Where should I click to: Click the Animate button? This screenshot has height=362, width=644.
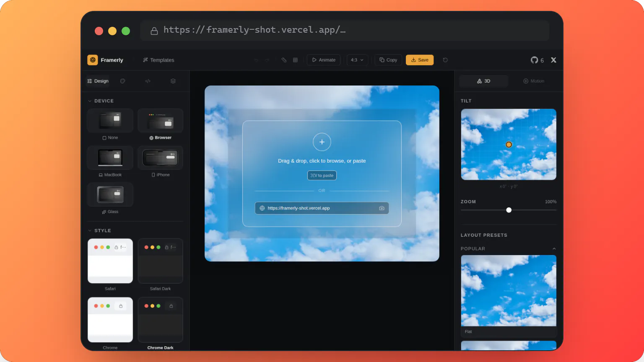click(324, 60)
